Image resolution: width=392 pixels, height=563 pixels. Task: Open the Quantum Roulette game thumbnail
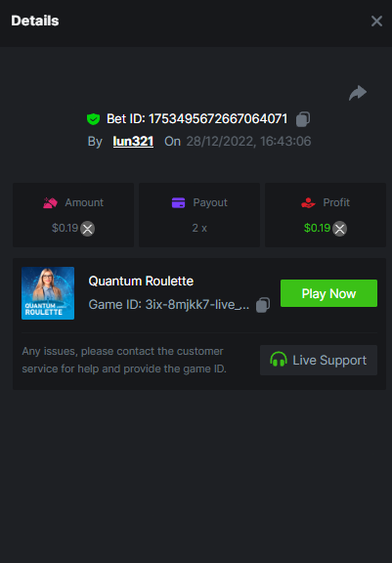pos(48,293)
